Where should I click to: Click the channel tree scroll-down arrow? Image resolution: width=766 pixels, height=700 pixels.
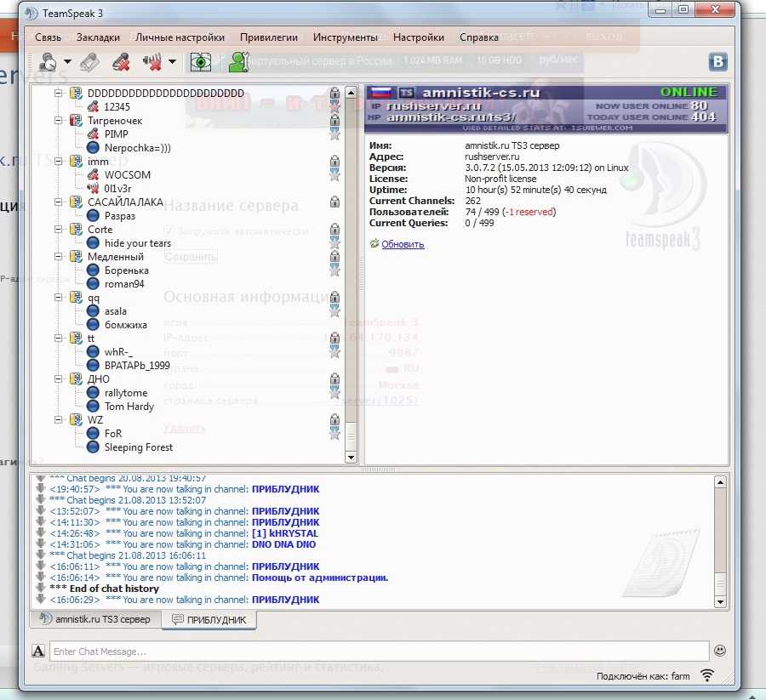352,457
